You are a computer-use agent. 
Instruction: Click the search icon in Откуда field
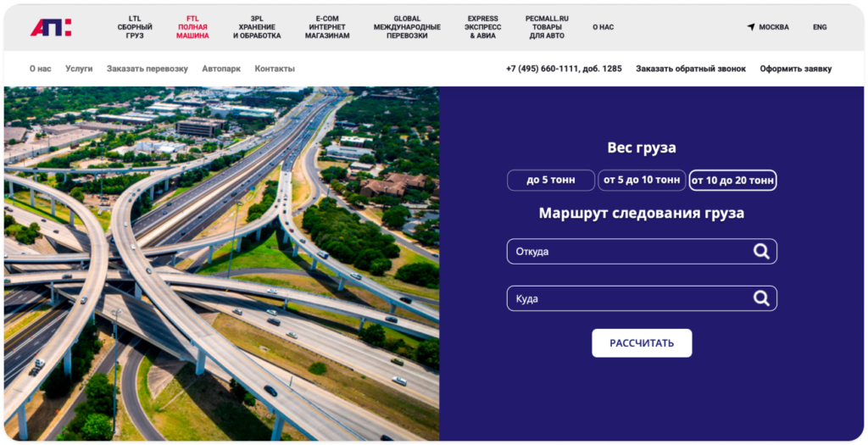761,251
